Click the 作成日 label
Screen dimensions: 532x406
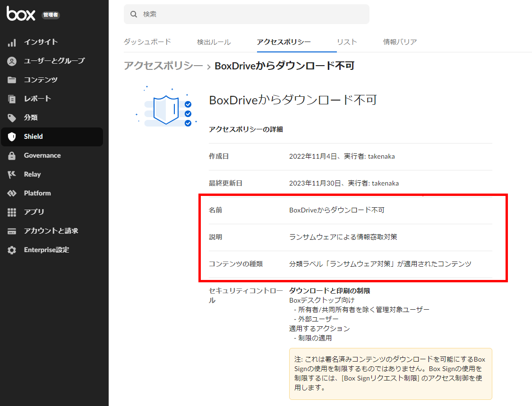click(218, 157)
